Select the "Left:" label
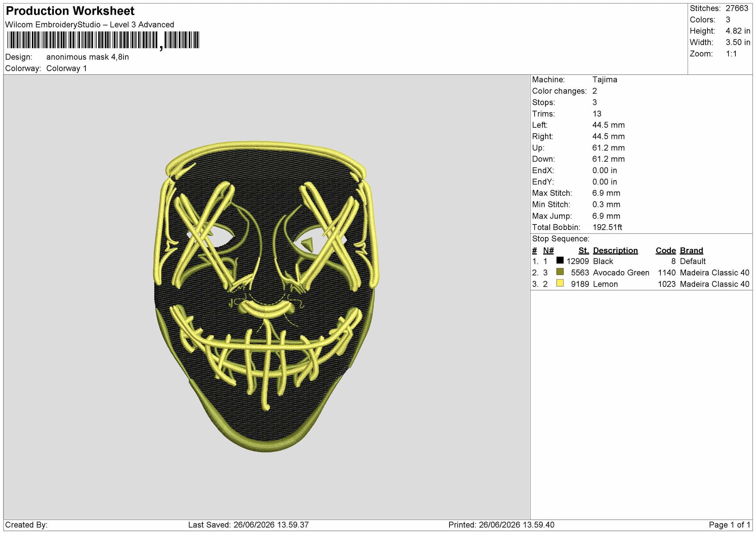This screenshot has height=534, width=756. pos(540,125)
